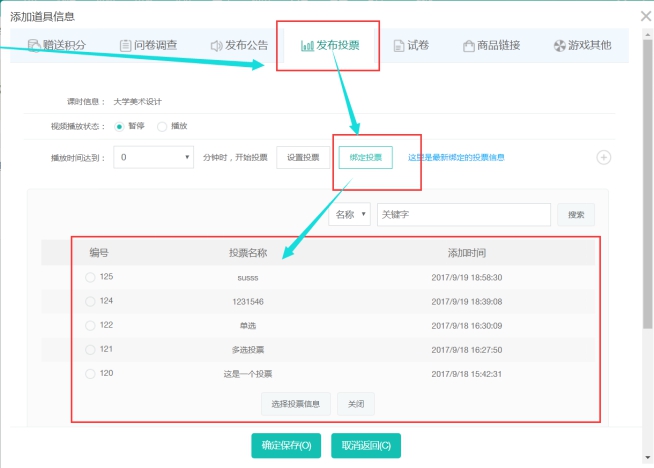Switch to the 发布公告 tab

tap(239, 45)
